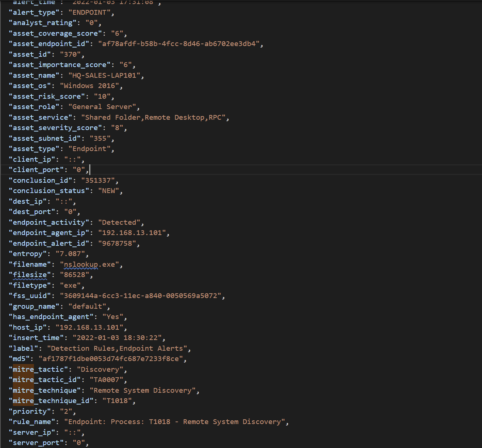Click the filename value nslookup.exe
Viewport: 482px width, 448px height.
89,265
